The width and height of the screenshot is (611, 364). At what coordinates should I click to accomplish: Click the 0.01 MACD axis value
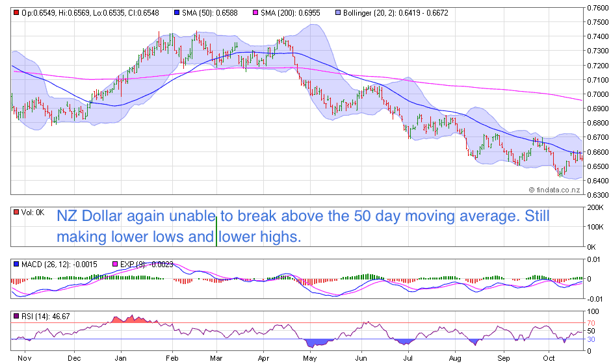[595, 259]
